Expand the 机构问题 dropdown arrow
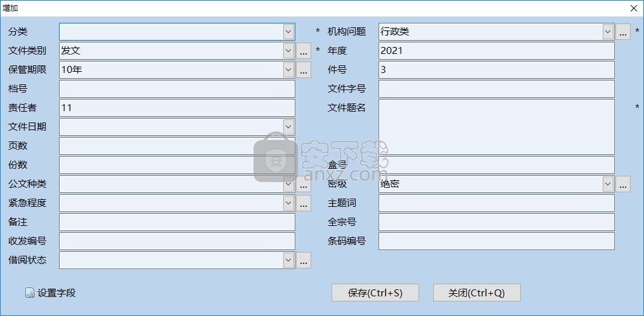 608,32
